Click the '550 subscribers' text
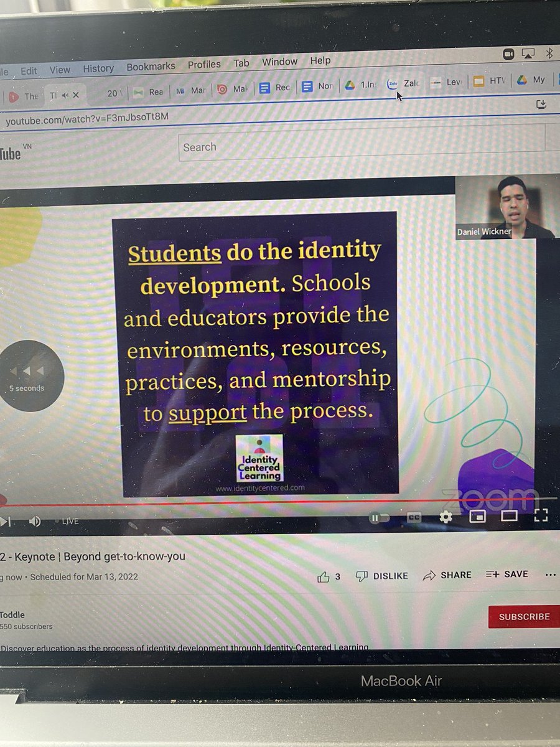 tap(26, 626)
